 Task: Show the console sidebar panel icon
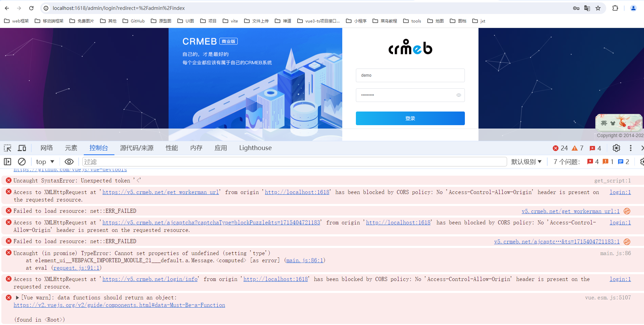coord(7,162)
